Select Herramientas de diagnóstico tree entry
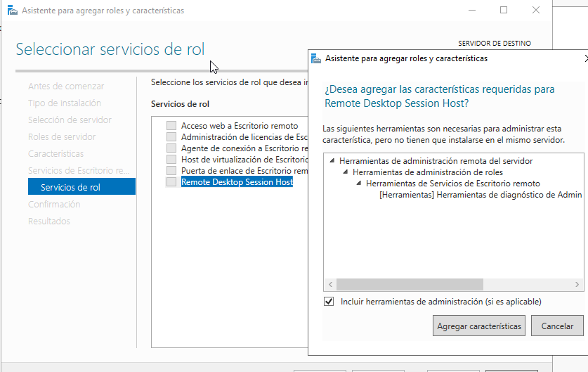 pyautogui.click(x=481, y=195)
